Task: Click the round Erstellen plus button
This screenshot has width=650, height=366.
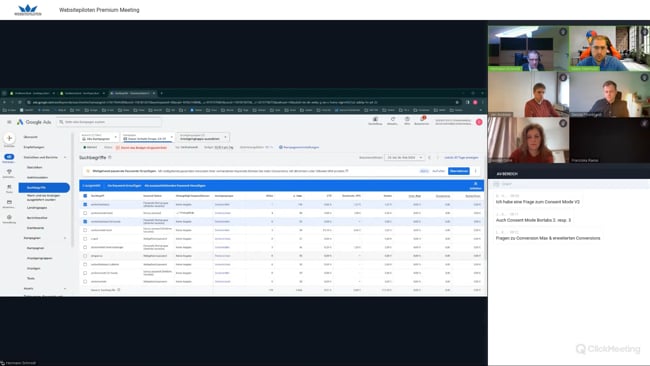Action: (x=9, y=138)
